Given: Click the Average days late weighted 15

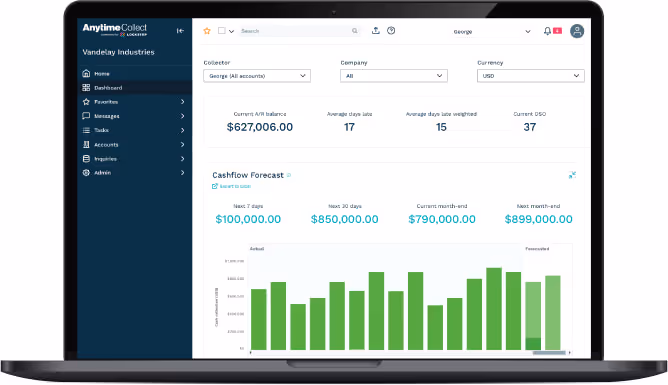Looking at the screenshot, I should click(x=441, y=127).
